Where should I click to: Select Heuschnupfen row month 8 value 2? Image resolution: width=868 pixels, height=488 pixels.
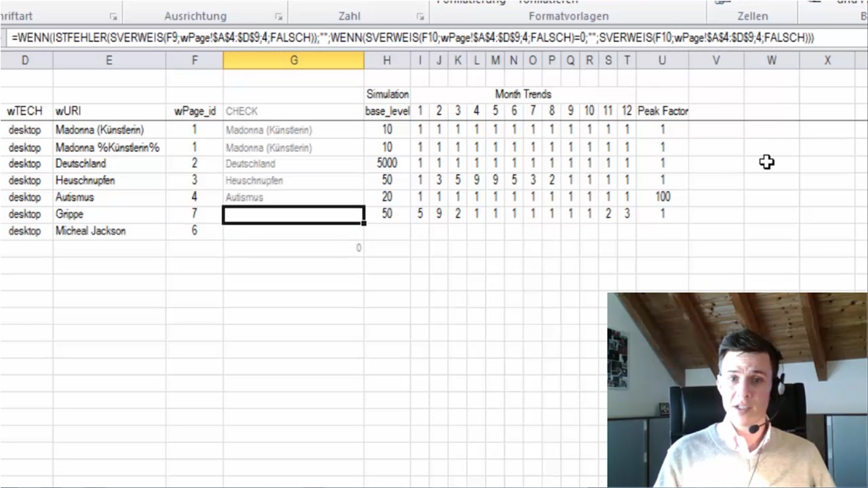pyautogui.click(x=552, y=180)
